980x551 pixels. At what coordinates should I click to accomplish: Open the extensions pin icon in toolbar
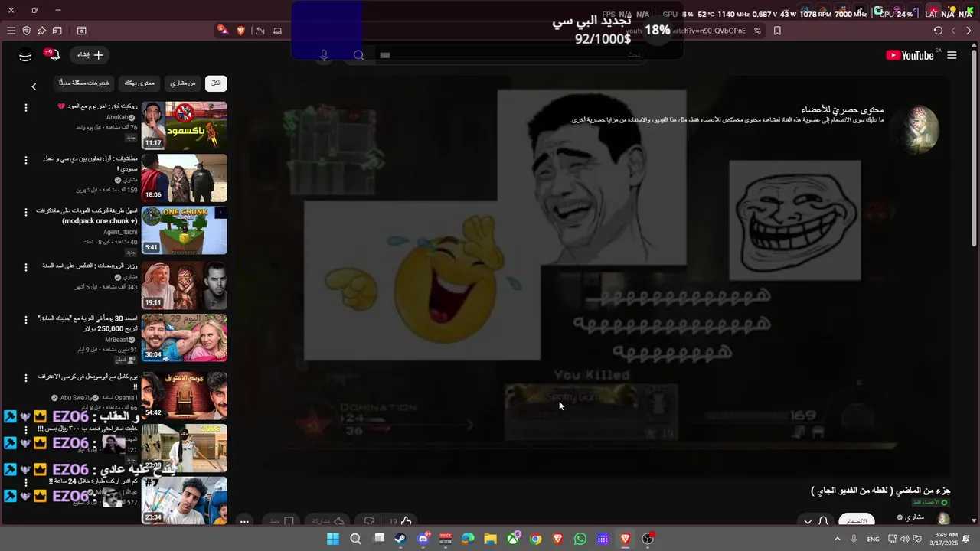(x=41, y=31)
